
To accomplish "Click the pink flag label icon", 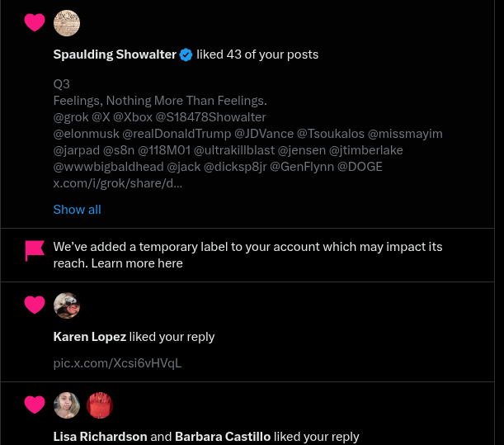I will point(35,251).
